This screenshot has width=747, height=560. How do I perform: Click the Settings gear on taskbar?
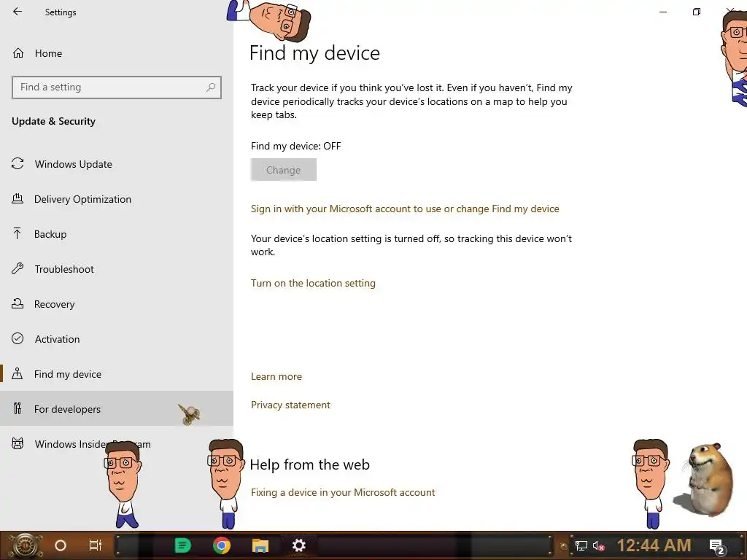click(298, 545)
